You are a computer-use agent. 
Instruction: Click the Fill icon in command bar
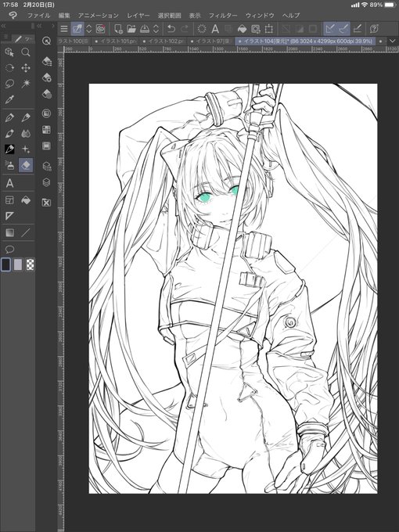242,29
